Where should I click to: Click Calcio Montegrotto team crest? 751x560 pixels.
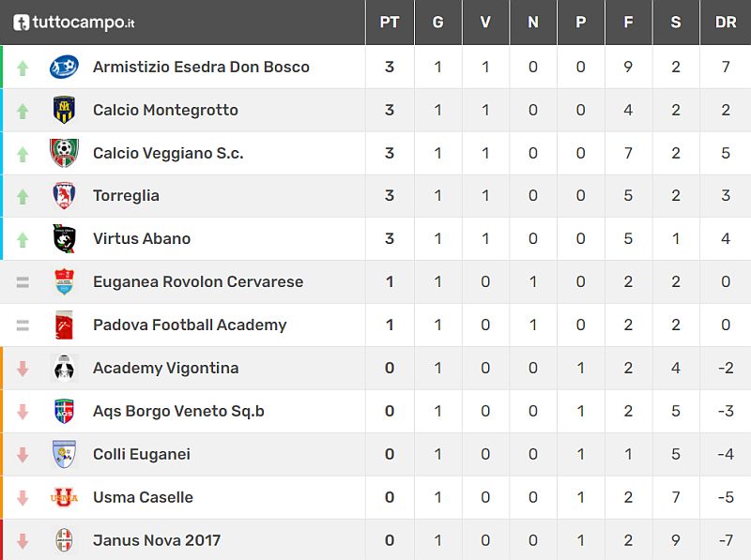(x=64, y=110)
